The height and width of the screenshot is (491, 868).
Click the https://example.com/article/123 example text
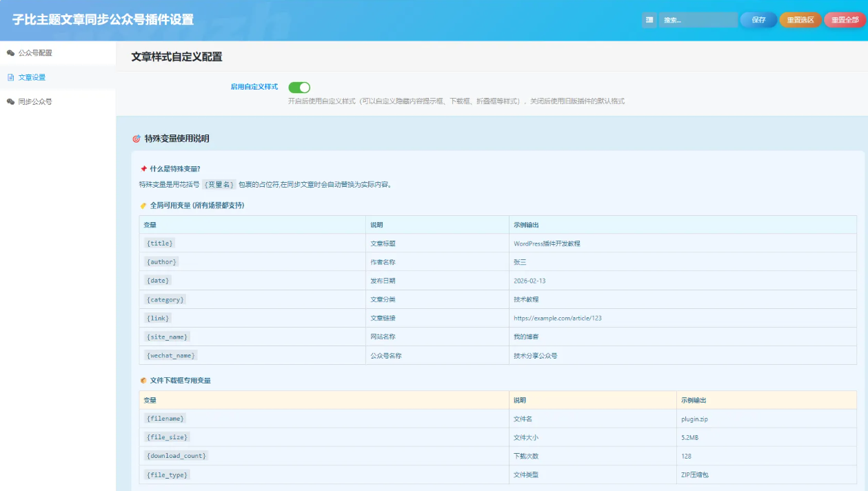558,318
